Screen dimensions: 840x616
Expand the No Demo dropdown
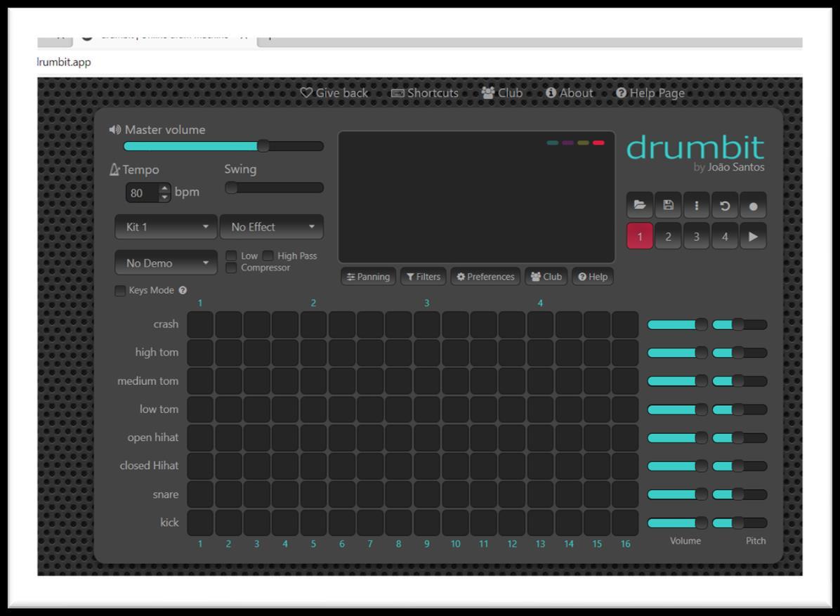[x=166, y=263]
